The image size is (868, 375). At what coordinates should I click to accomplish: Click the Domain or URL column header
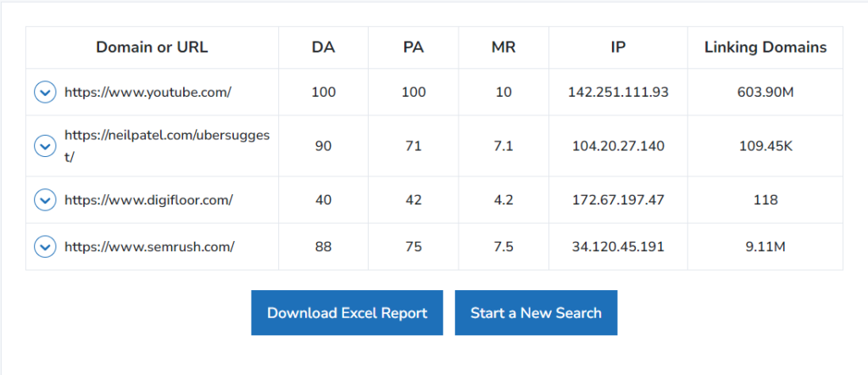point(153,48)
